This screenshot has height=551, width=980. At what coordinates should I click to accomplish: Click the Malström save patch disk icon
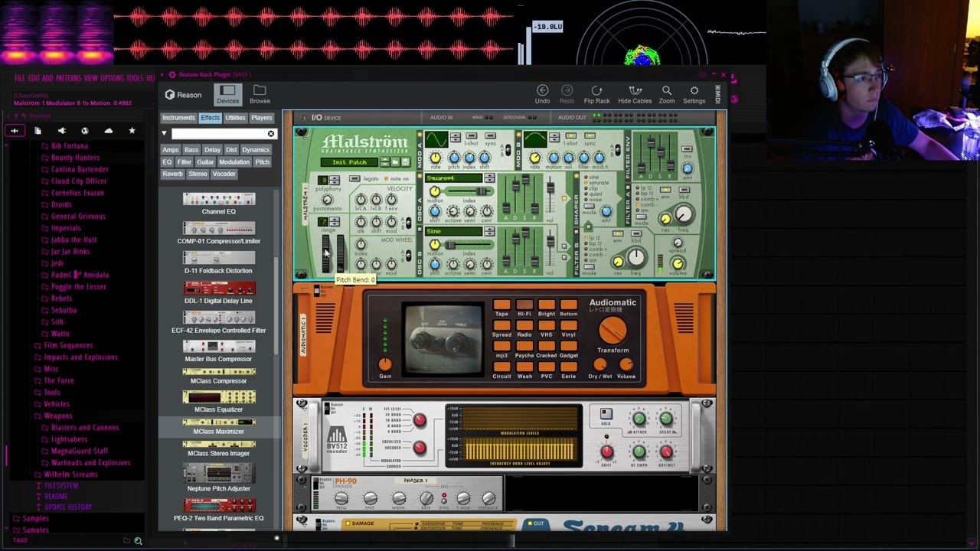pyautogui.click(x=406, y=162)
